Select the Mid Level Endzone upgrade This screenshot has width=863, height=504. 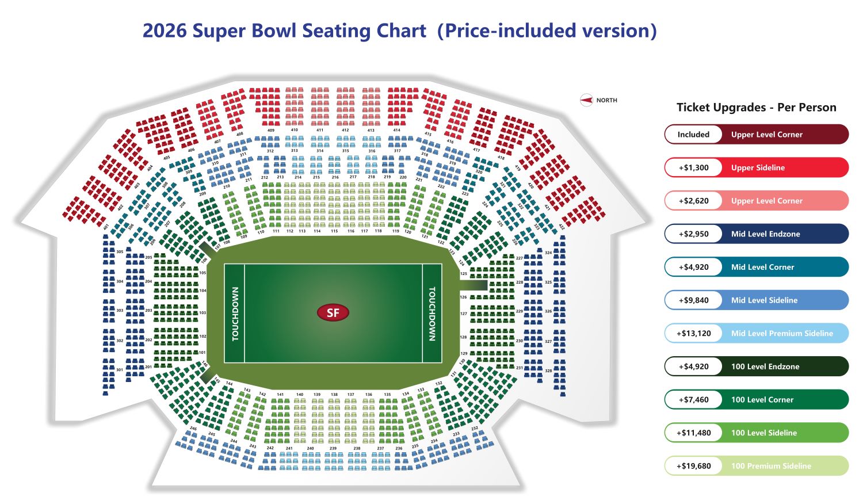pos(756,234)
